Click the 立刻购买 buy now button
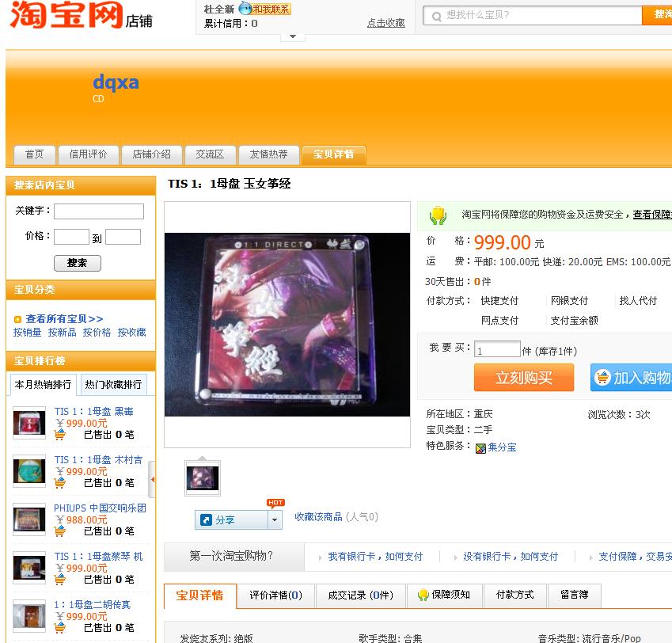This screenshot has height=643, width=672. tap(524, 378)
